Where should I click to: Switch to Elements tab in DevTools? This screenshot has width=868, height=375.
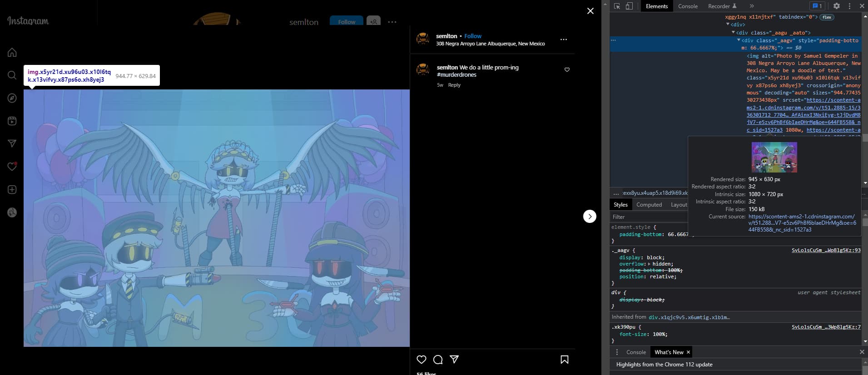pyautogui.click(x=657, y=6)
